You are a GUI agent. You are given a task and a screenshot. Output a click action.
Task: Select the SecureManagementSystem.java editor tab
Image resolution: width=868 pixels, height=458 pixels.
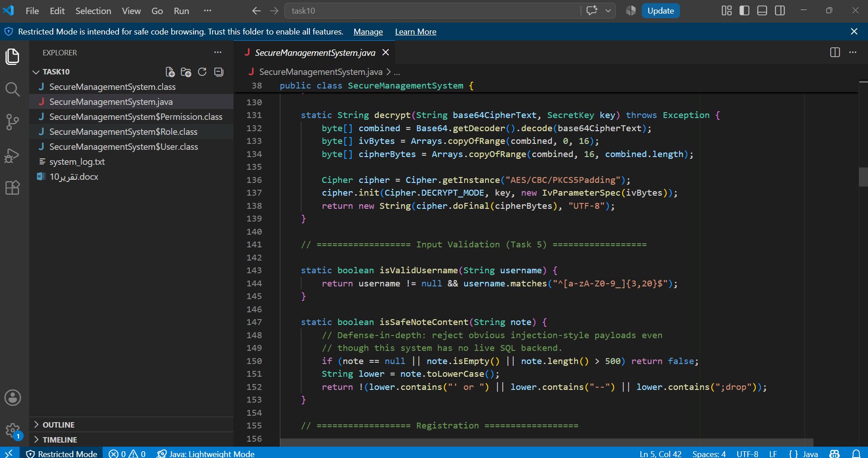[x=314, y=52]
